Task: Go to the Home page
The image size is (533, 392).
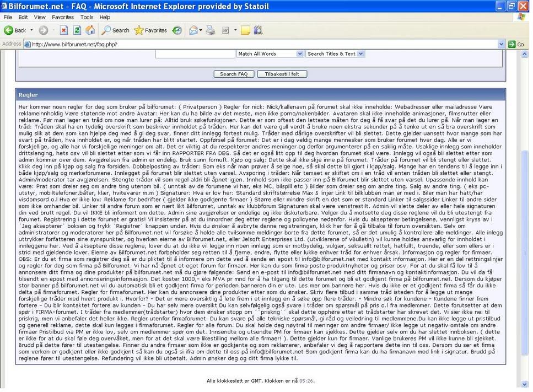Action: (x=90, y=30)
